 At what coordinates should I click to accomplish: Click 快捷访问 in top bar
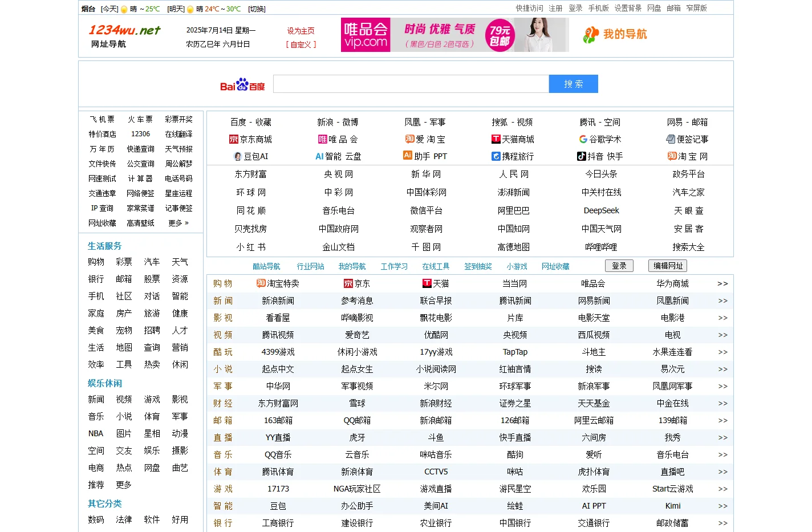point(529,8)
